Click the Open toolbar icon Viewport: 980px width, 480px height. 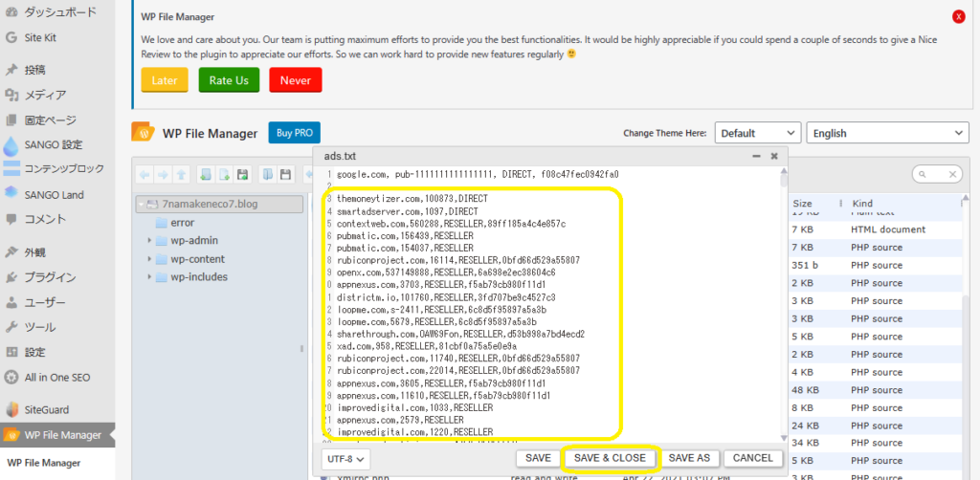[x=268, y=175]
